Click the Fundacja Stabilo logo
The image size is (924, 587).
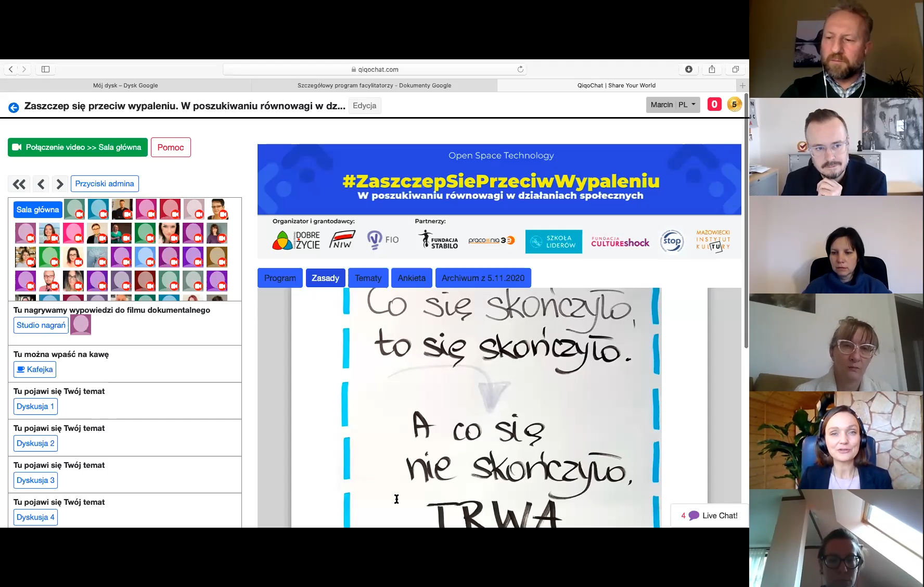pyautogui.click(x=438, y=239)
